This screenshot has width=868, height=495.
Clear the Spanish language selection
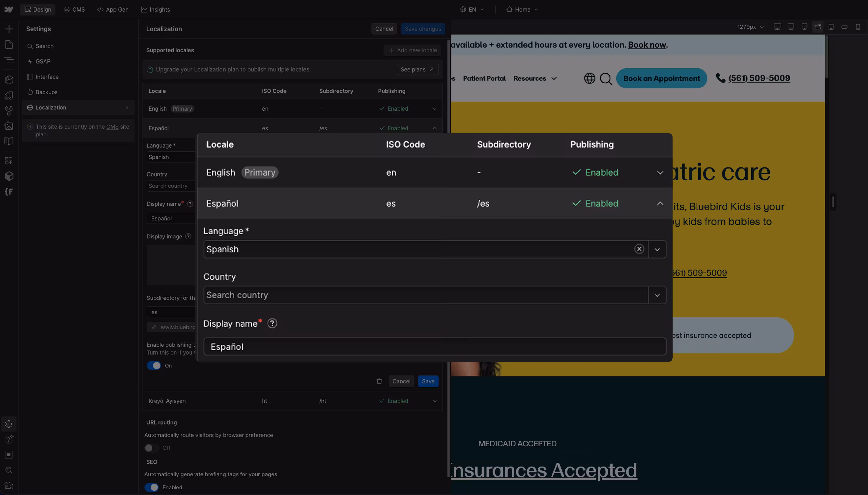[x=639, y=249]
